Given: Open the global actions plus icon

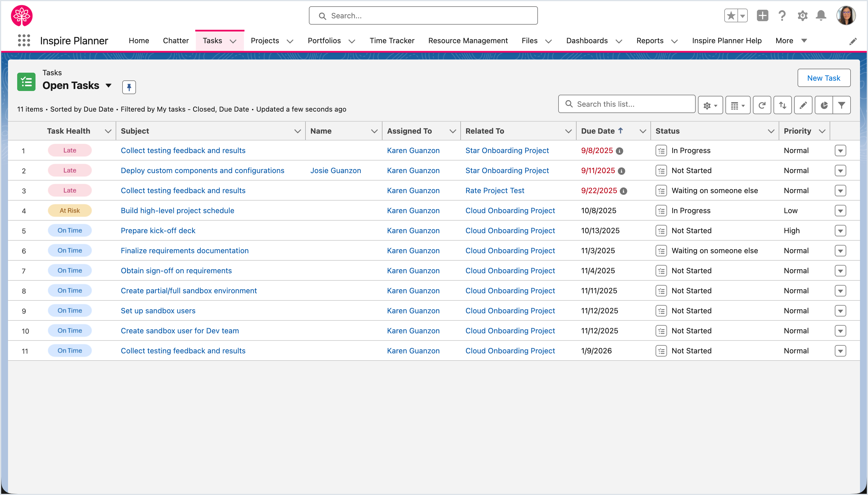Looking at the screenshot, I should pyautogui.click(x=762, y=16).
